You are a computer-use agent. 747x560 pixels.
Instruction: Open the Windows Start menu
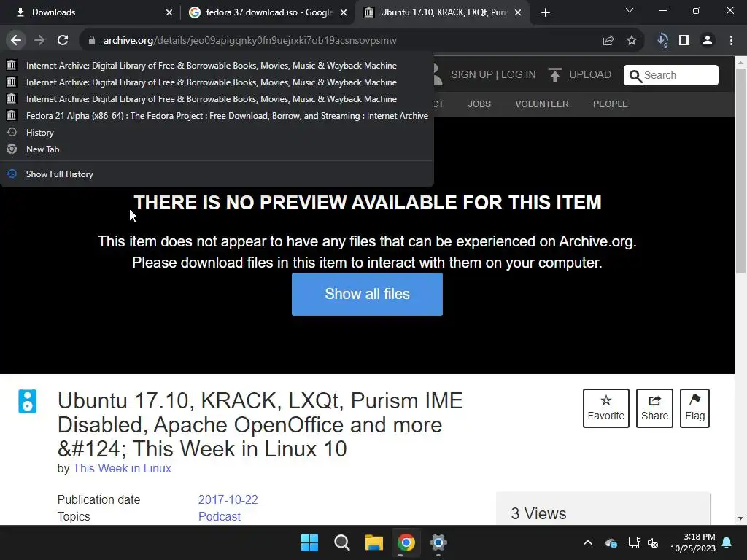point(309,542)
